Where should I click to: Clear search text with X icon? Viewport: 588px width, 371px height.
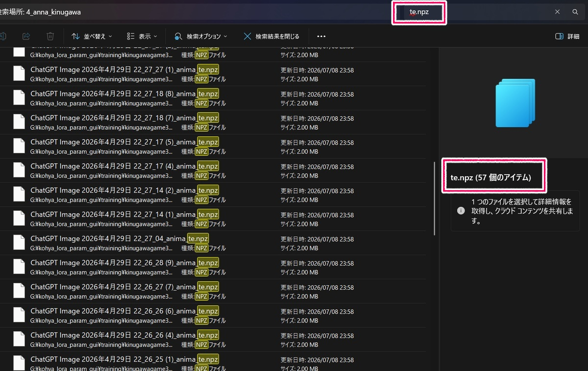[x=557, y=12]
